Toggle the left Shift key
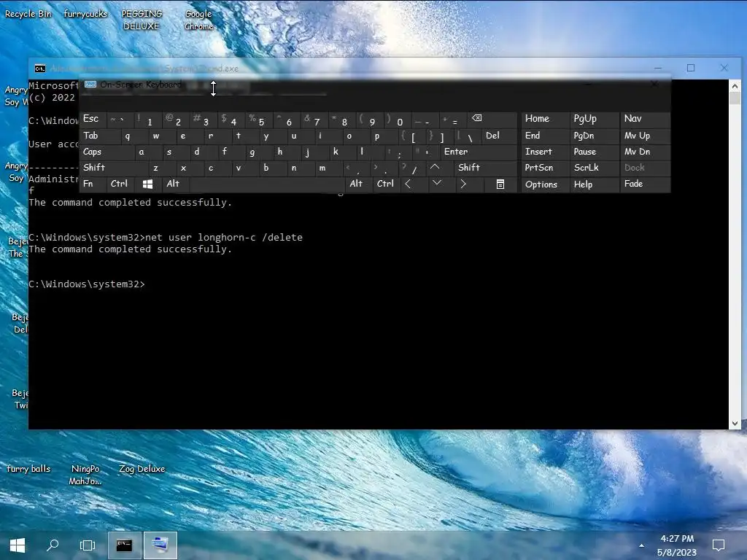This screenshot has width=747, height=560. point(113,168)
